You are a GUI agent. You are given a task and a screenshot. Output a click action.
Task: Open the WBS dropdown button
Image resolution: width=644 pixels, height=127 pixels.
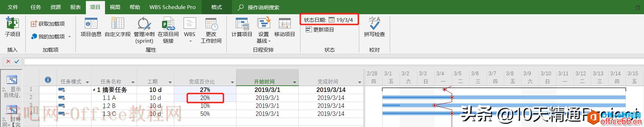[x=190, y=31]
